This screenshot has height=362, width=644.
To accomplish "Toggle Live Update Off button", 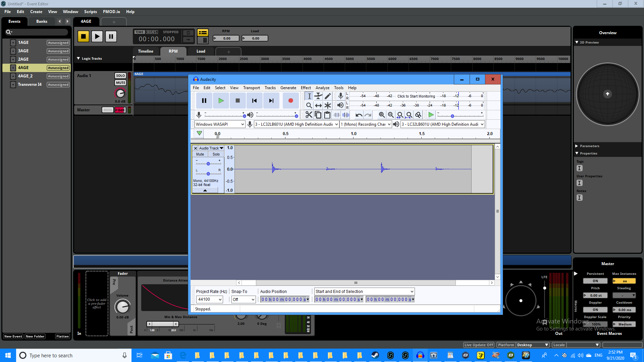I will [479, 345].
